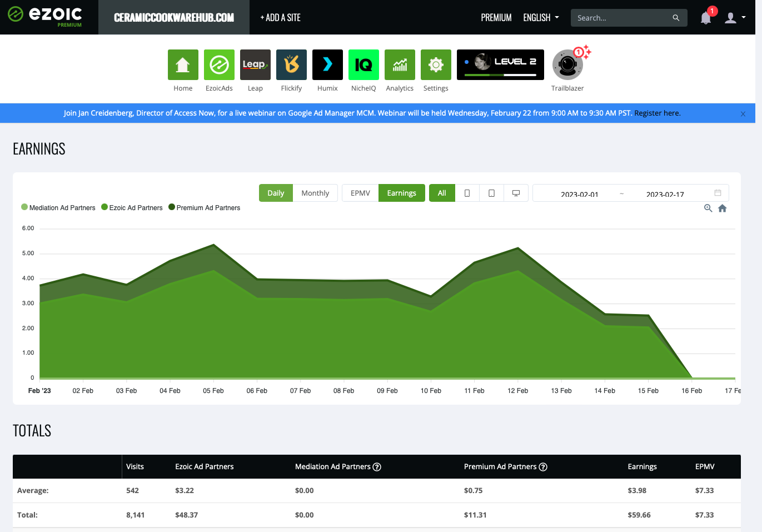Open the Humix icon
Image resolution: width=762 pixels, height=532 pixels.
coord(327,64)
